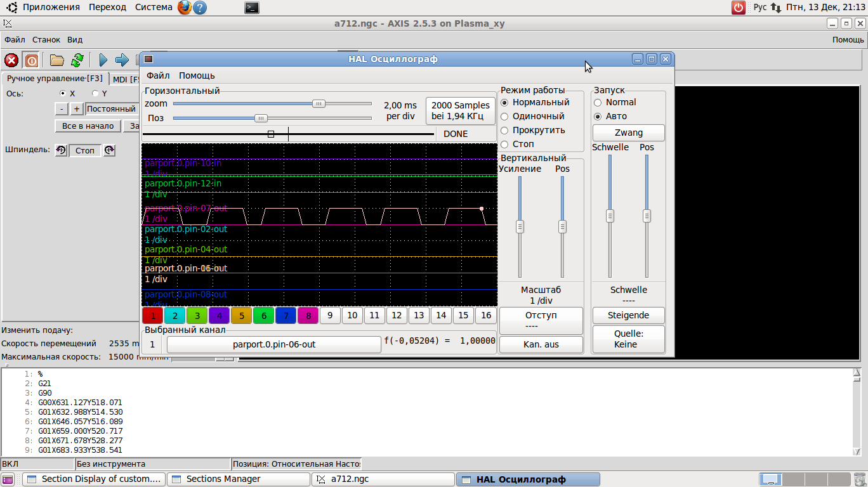Click the show desktop icon in bottom panel
This screenshot has width=868, height=487.
click(7, 479)
